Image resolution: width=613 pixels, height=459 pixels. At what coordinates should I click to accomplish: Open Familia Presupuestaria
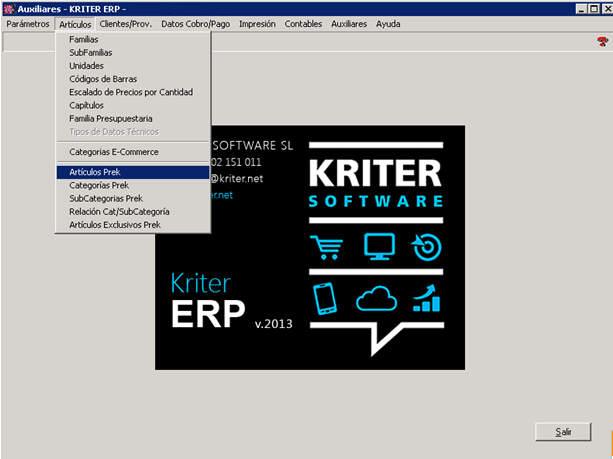click(133, 119)
